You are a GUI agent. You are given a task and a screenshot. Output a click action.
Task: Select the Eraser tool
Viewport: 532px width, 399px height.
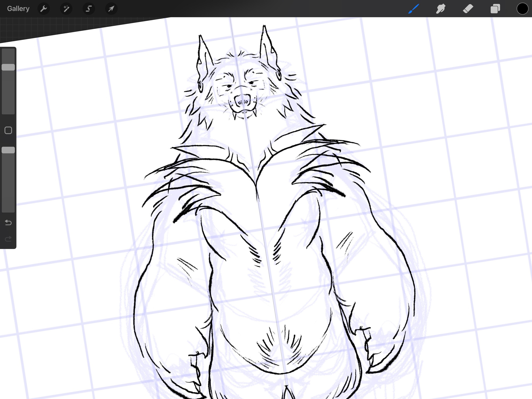468,9
